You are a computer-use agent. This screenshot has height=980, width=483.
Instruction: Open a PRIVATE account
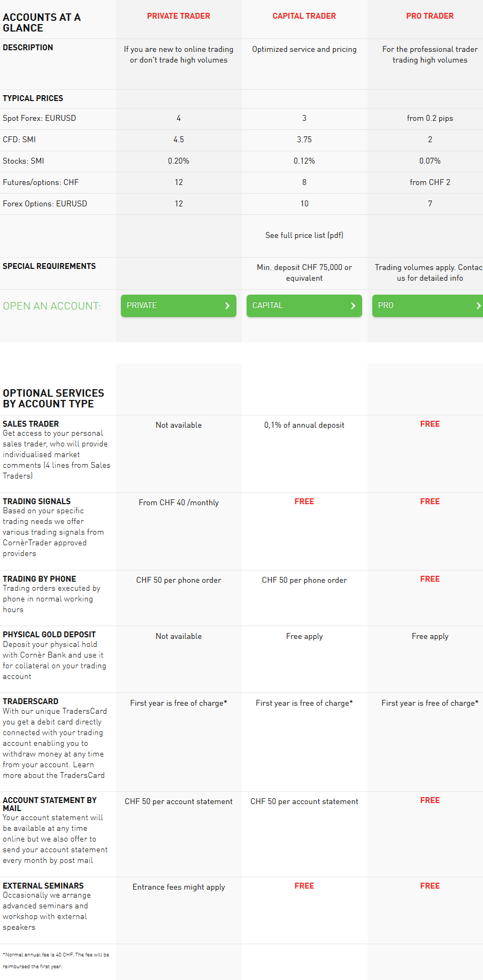[x=179, y=306]
